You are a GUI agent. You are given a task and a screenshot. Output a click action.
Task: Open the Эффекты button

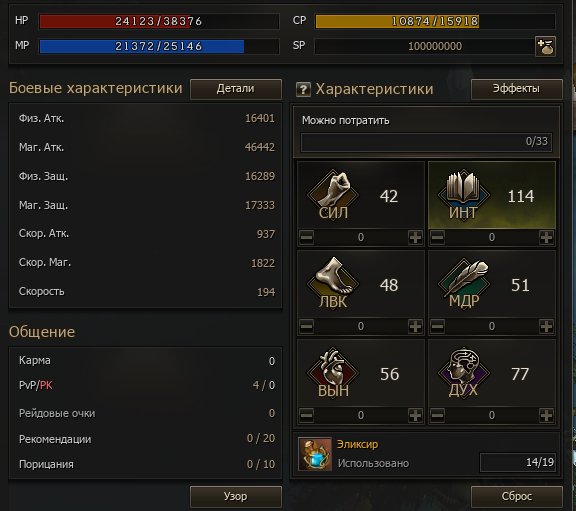(516, 89)
